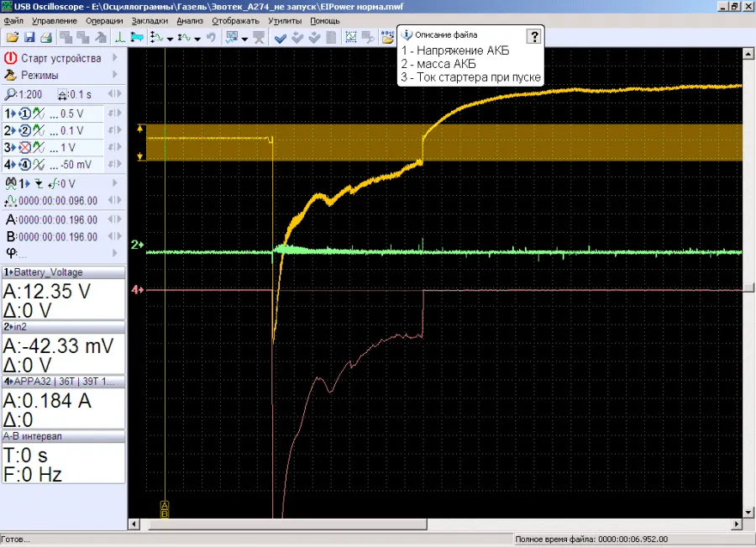Viewport: 756px width, 548px height.
Task: Open dropdown next to display window icon
Action: tap(244, 38)
